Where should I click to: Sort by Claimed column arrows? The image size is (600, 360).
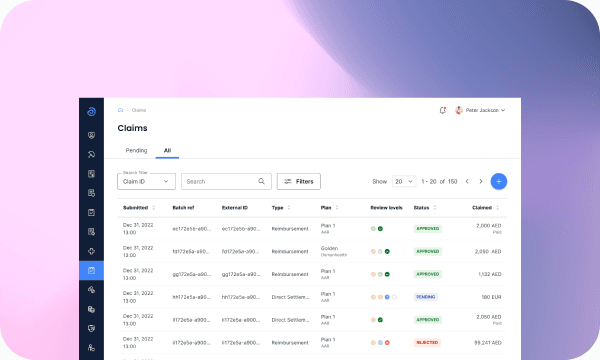click(x=497, y=208)
